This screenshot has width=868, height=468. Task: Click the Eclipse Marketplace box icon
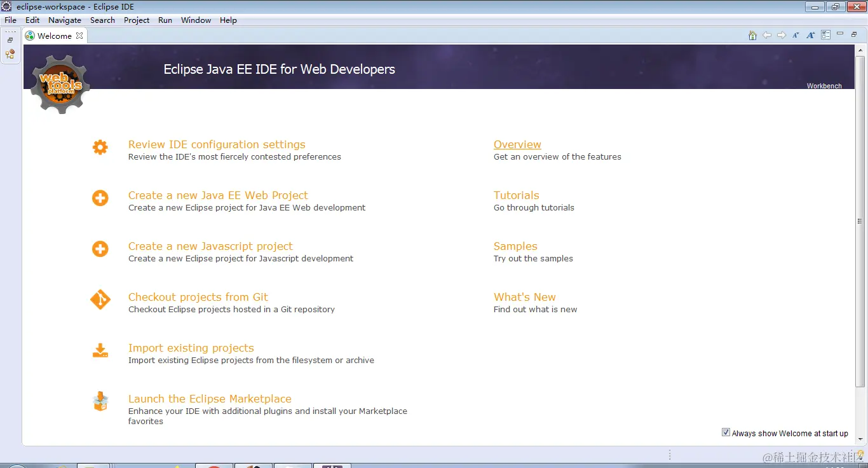tap(100, 401)
